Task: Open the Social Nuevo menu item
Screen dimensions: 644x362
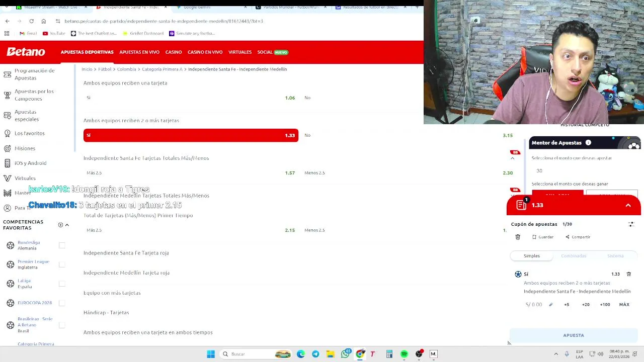Action: click(272, 52)
